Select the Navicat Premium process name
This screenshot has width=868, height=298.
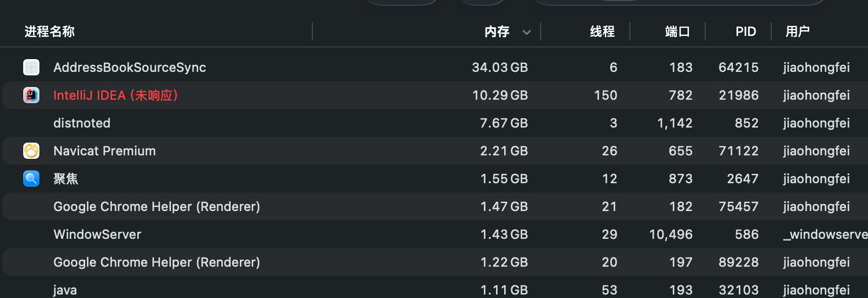coord(104,151)
